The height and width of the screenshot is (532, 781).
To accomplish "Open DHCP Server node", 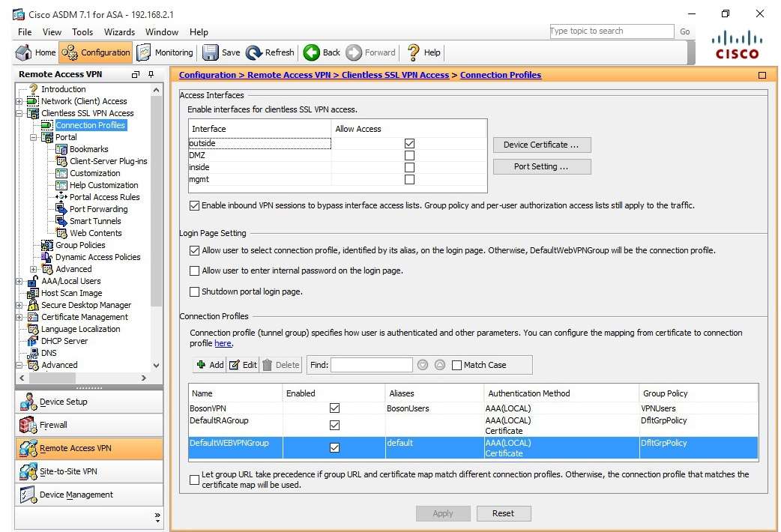I will [x=64, y=341].
